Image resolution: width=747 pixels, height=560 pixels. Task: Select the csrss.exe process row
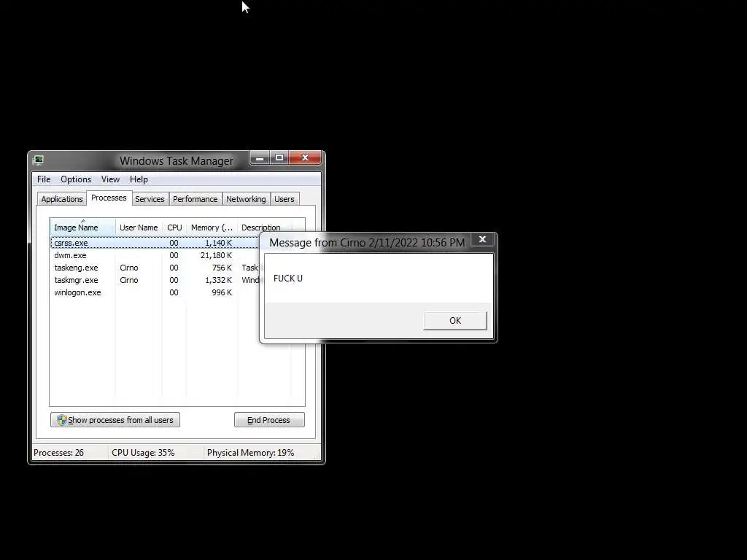point(155,243)
